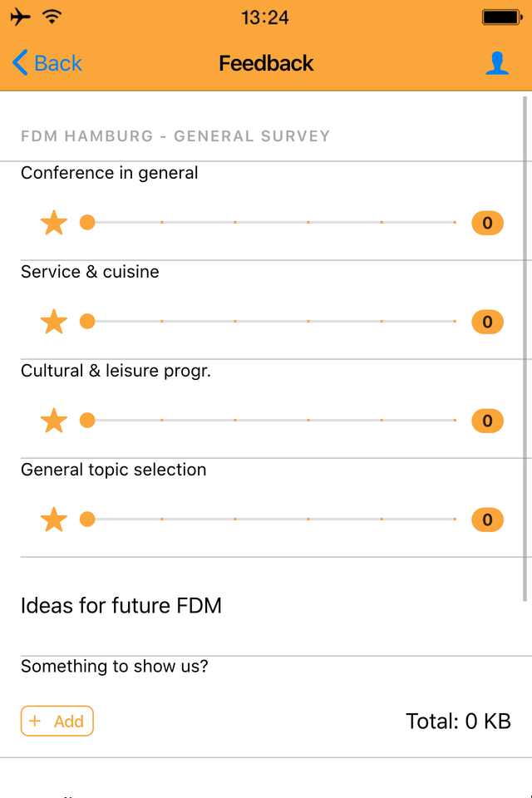
Task: Tap the Back button
Action: pyautogui.click(x=47, y=63)
